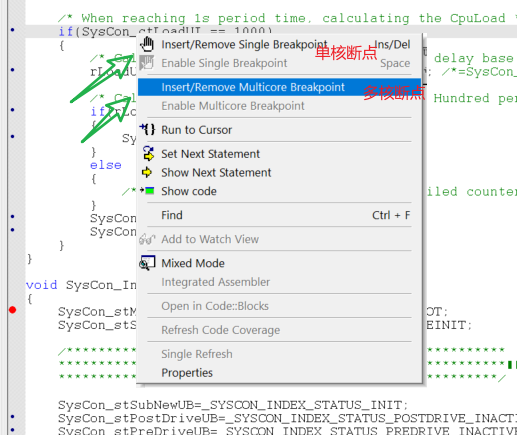517x435 pixels.
Task: Click the green Show code icon
Action: click(x=147, y=191)
